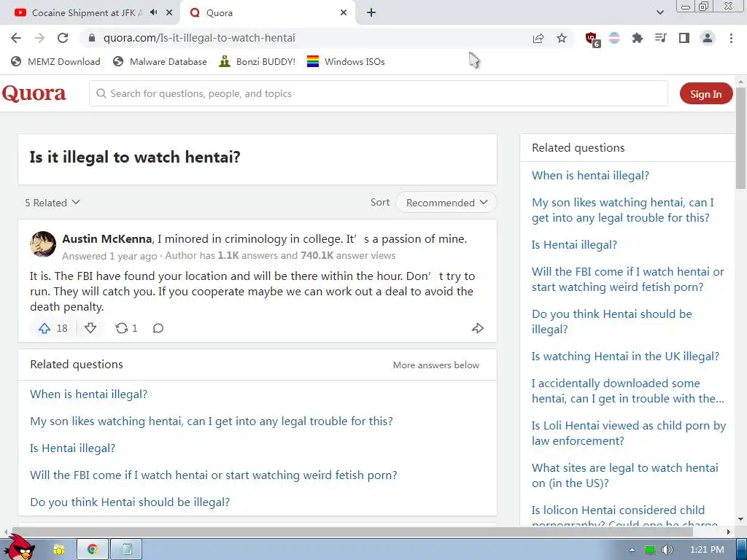The height and width of the screenshot is (560, 747).
Task: Open a new browser tab
Action: 371,13
